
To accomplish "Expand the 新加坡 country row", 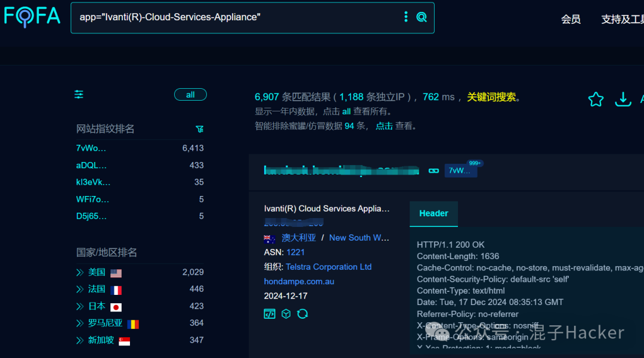I will [x=80, y=340].
